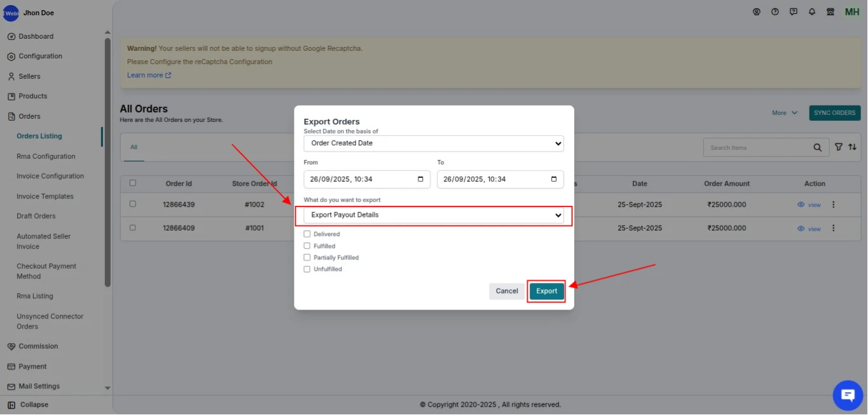Click the filter funnel icon above the orders table
This screenshot has height=415, width=868.
(x=839, y=147)
